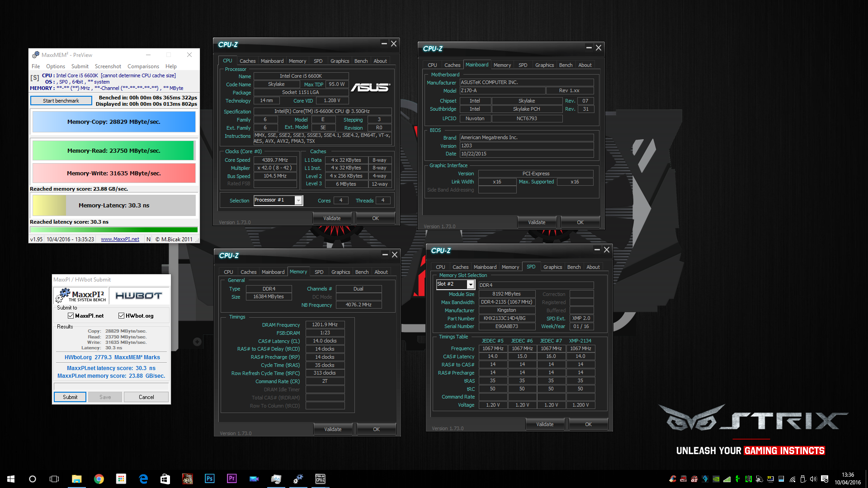Open the Options menu in MaxxMEM
This screenshot has height=488, width=868.
[56, 66]
